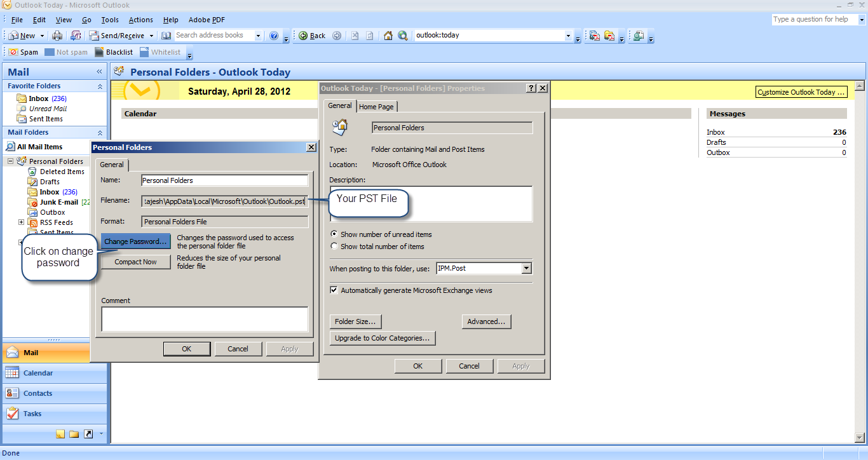The image size is (868, 460).
Task: Click Upgrade to Color Categories button
Action: [382, 338]
